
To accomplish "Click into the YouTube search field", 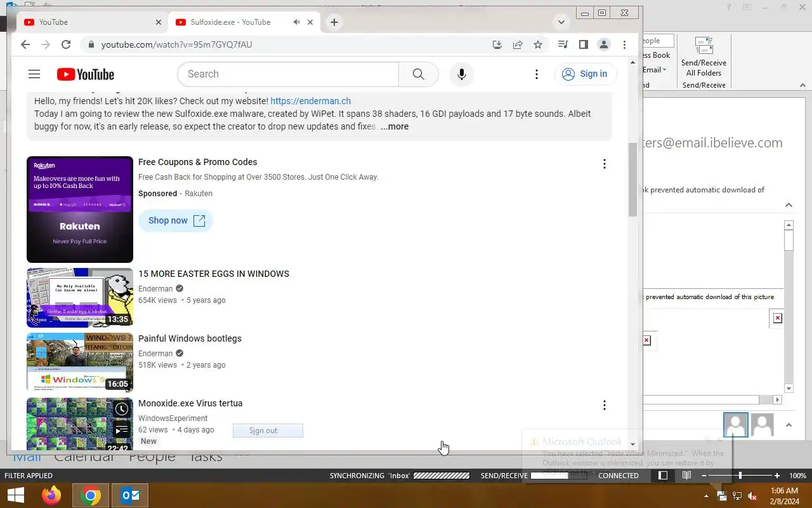I will point(288,74).
